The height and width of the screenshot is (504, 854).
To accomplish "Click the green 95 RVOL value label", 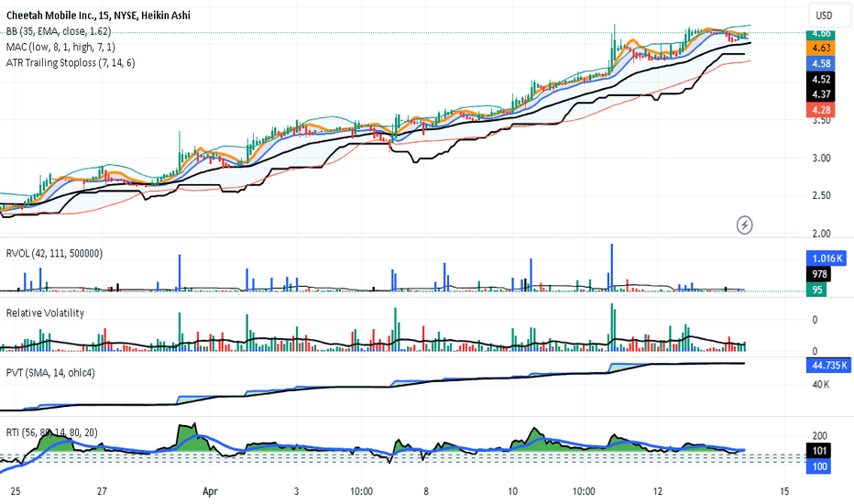I will pyautogui.click(x=816, y=290).
